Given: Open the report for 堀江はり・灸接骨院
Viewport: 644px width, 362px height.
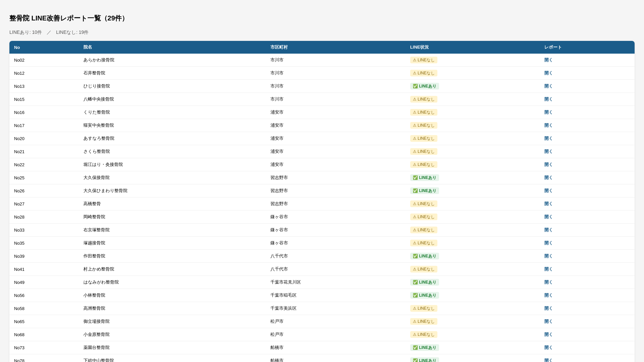Looking at the screenshot, I should [548, 165].
